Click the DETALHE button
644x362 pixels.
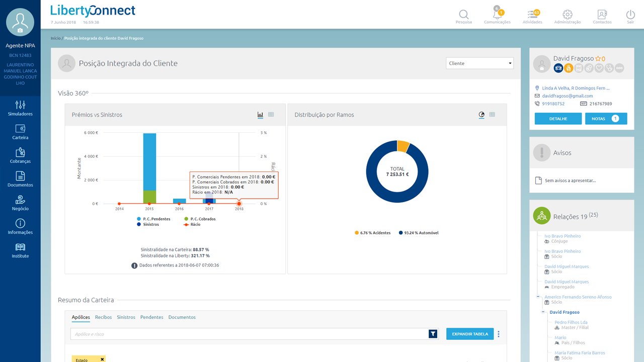[x=558, y=119]
